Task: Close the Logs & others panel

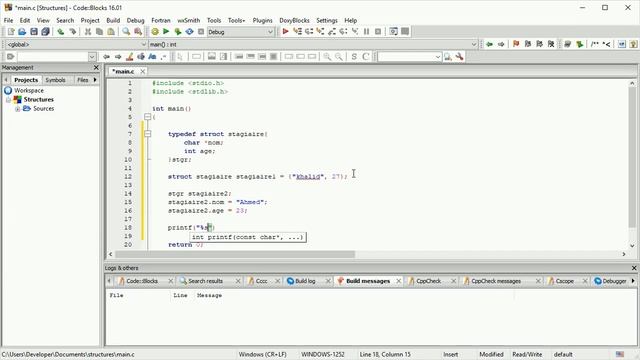Action: point(634,268)
